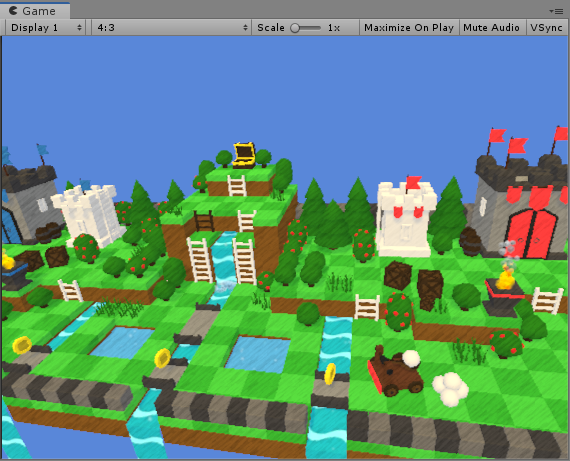The height and width of the screenshot is (461, 570).
Task: Toggle Maximize On Play
Action: coord(409,28)
